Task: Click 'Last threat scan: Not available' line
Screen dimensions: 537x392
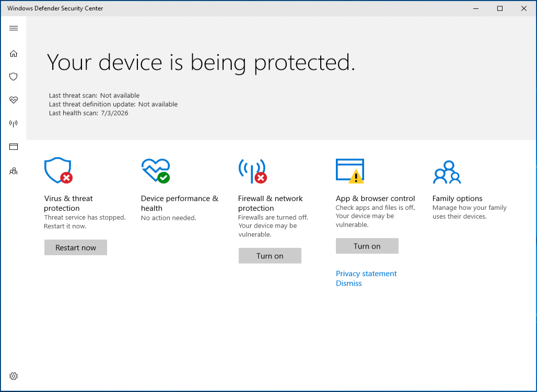Action: pyautogui.click(x=94, y=96)
